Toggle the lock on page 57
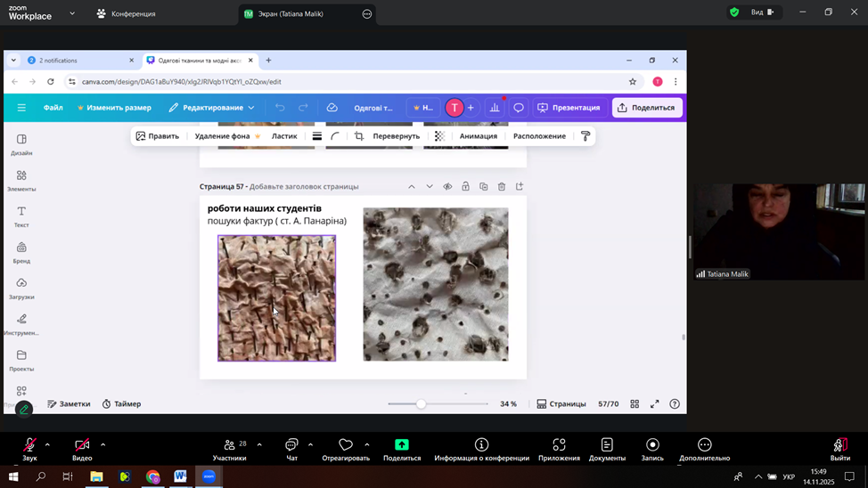The image size is (868, 488). click(465, 187)
